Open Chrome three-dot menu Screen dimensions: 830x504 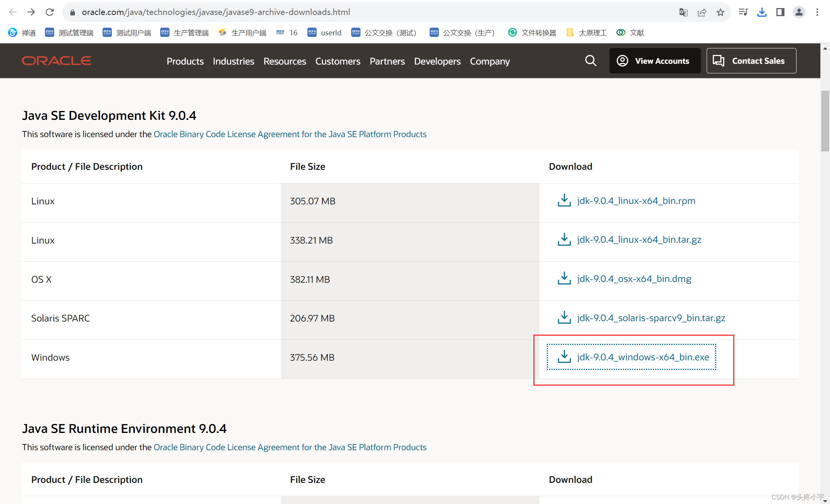817,12
